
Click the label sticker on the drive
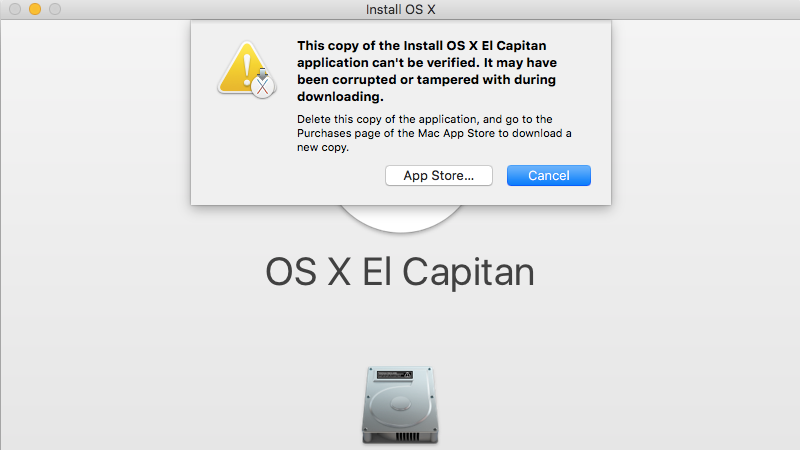(394, 375)
